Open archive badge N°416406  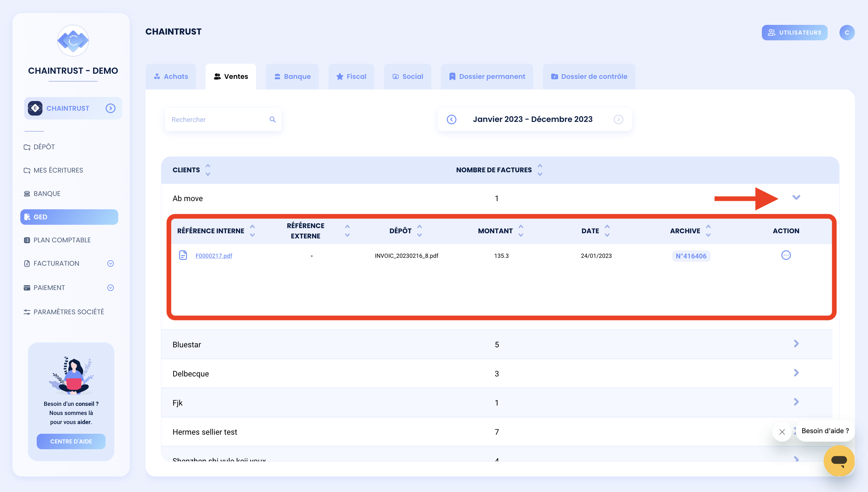point(691,256)
